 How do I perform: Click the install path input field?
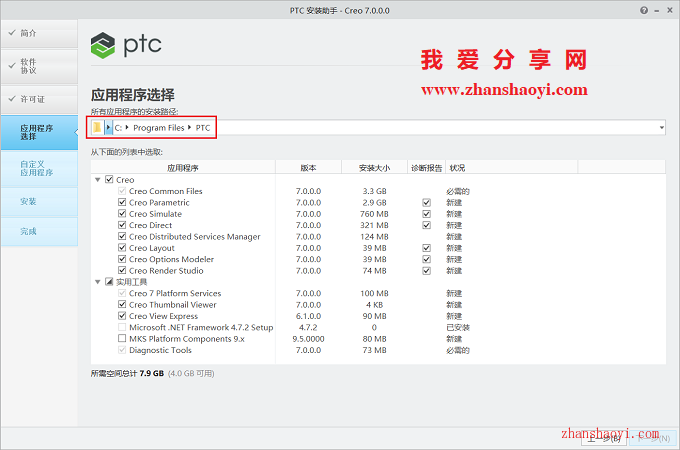(x=378, y=127)
